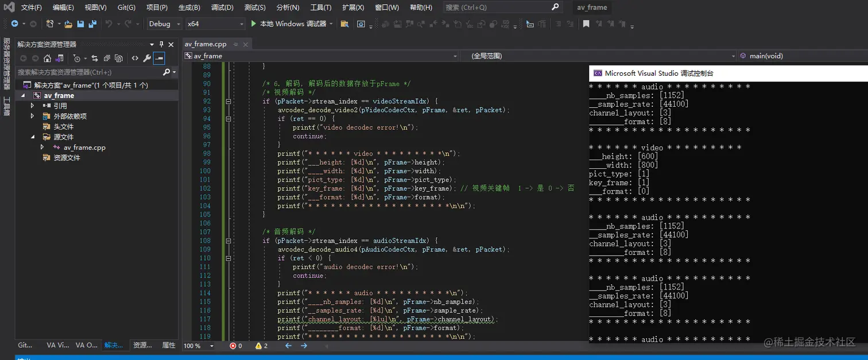
Task: Collapse code block at line 92
Action: (228, 101)
